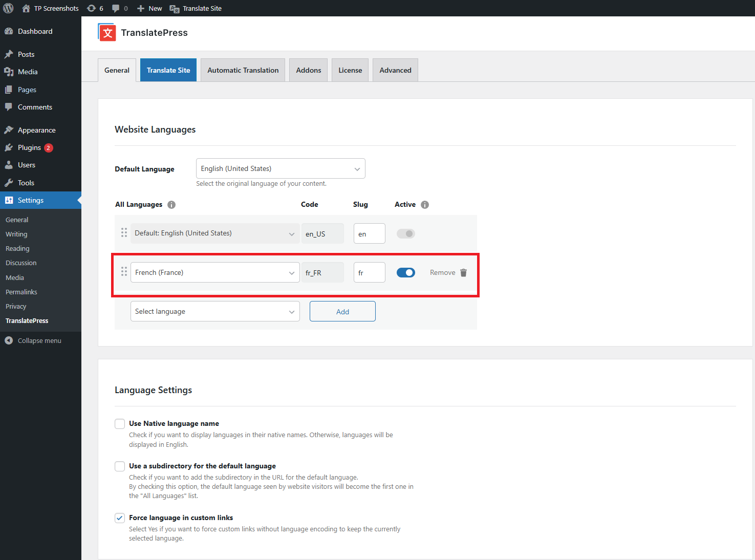This screenshot has height=560, width=755.
Task: Disable the French language Active toggle
Action: point(406,273)
